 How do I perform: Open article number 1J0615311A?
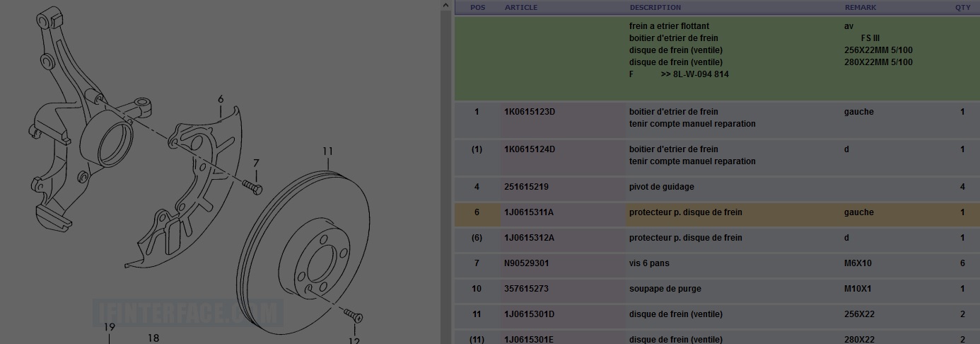point(529,212)
